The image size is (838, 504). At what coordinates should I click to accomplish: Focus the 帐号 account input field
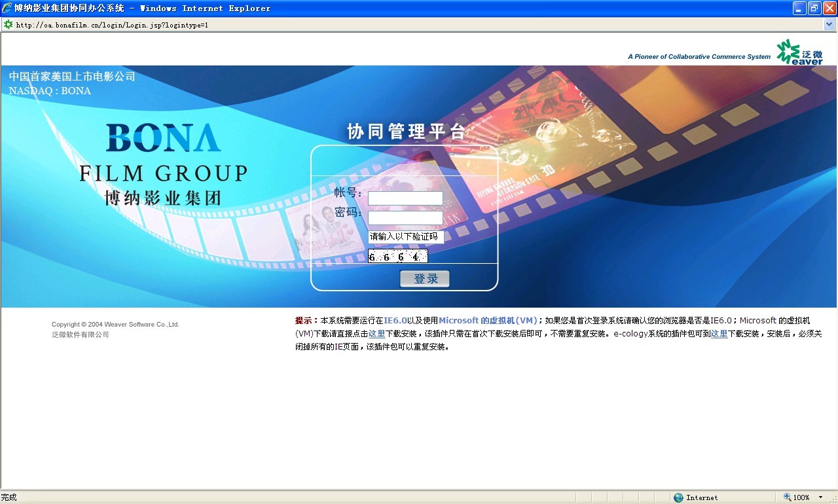pos(405,198)
